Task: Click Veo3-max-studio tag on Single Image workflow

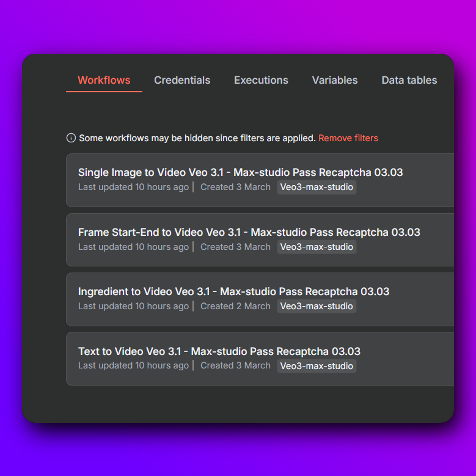Action: click(317, 187)
